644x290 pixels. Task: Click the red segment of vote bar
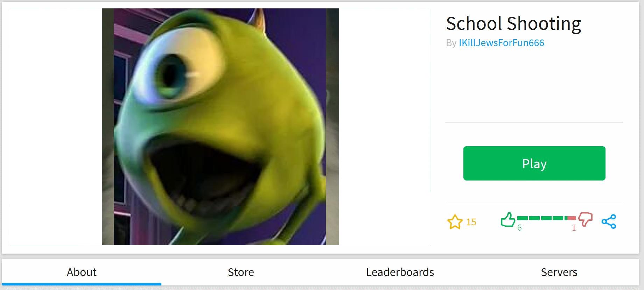572,218
